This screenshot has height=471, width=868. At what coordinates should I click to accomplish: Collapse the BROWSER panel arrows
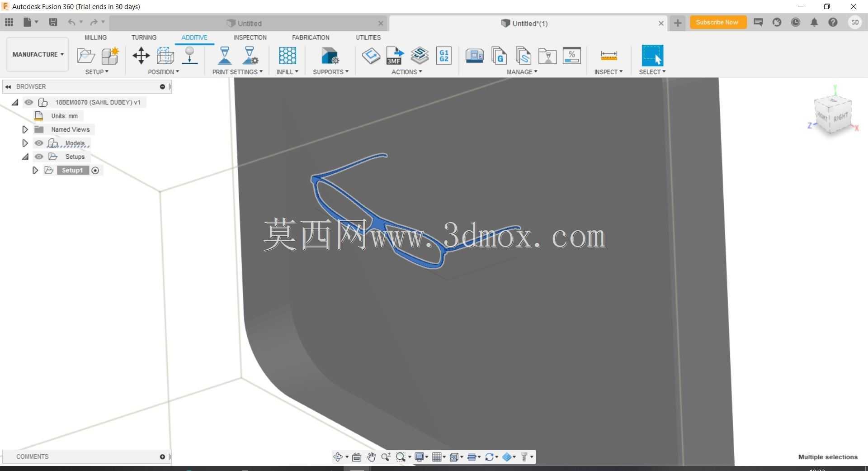point(8,86)
